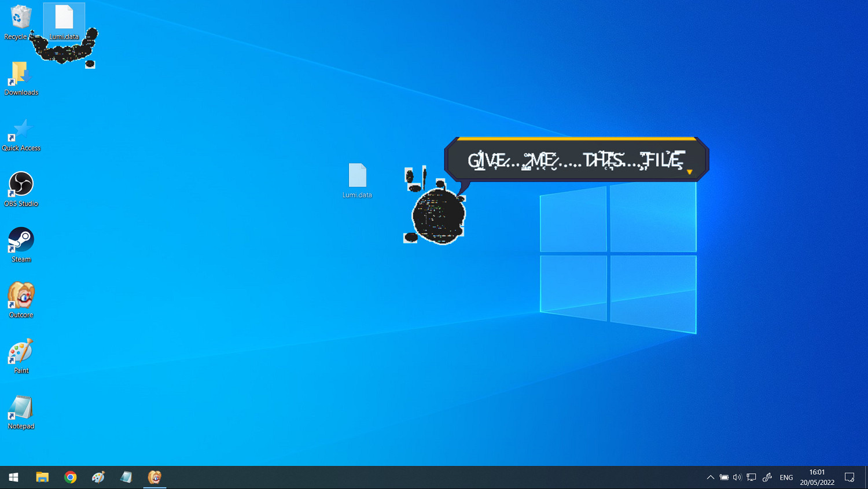This screenshot has height=489, width=868.
Task: Open Google Chrome from the taskbar
Action: pos(71,477)
